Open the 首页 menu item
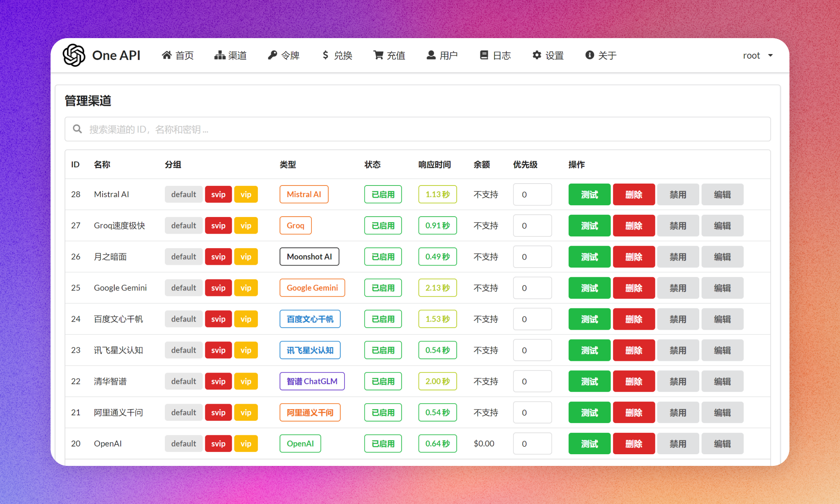Screen dimensions: 840x504 pyautogui.click(x=178, y=55)
